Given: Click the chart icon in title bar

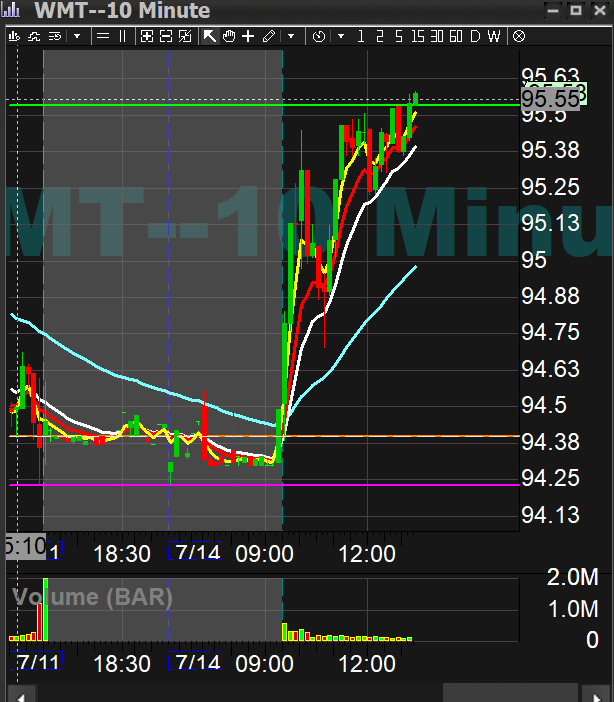Looking at the screenshot, I should click(x=11, y=9).
